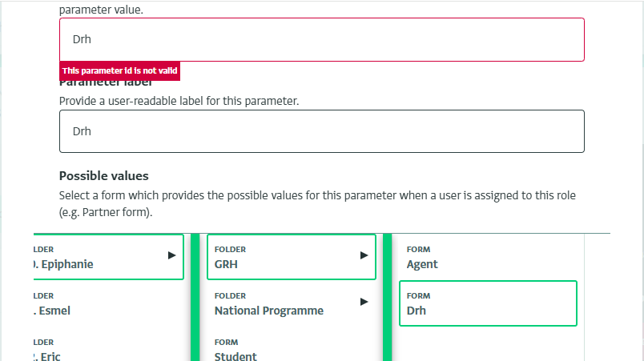This screenshot has height=361, width=644.
Task: Expand the National Programme folder arrow
Action: (364, 302)
